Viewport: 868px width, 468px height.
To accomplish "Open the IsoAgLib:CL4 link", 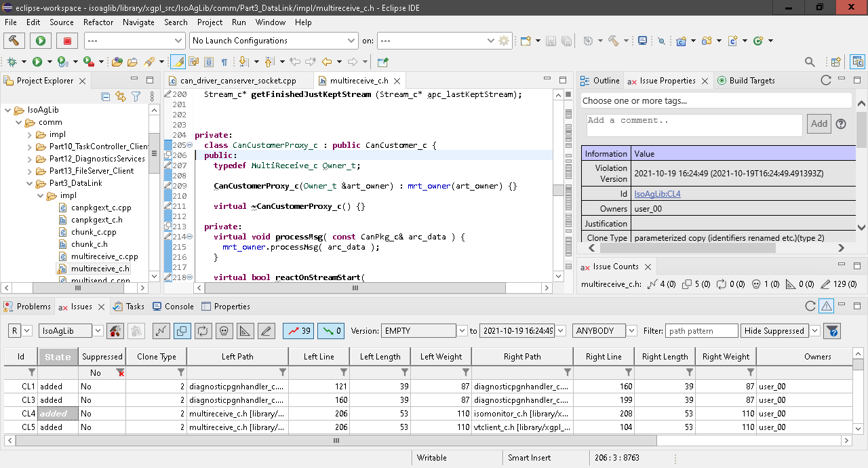I will 657,194.
